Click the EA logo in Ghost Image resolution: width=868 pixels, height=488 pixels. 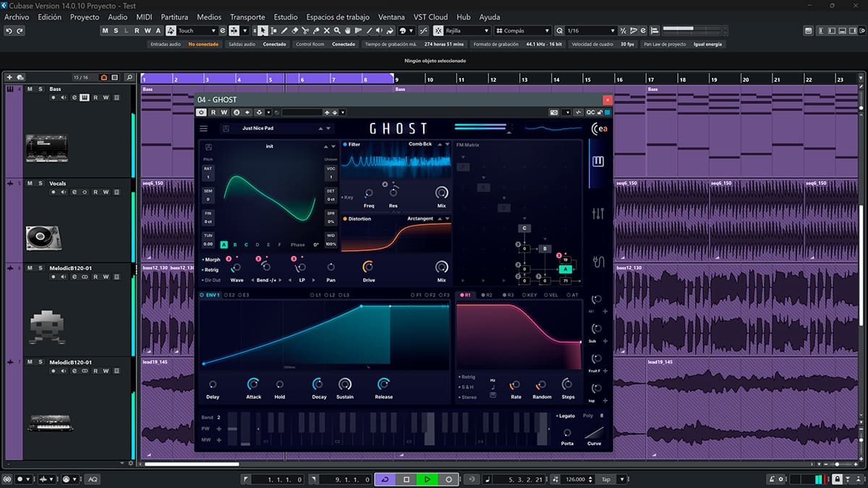pyautogui.click(x=600, y=129)
